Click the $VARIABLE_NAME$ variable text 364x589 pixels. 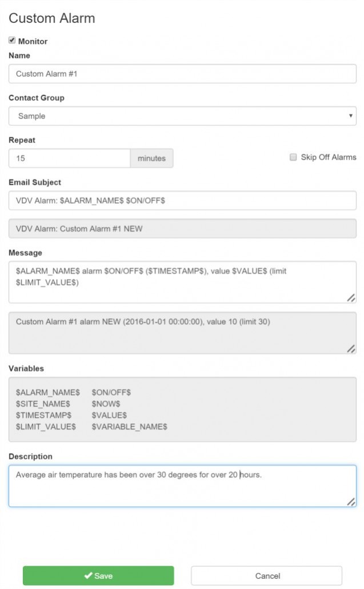129,427
